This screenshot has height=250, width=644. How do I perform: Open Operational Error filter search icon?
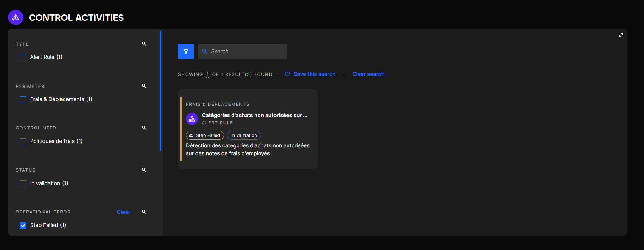pyautogui.click(x=144, y=212)
